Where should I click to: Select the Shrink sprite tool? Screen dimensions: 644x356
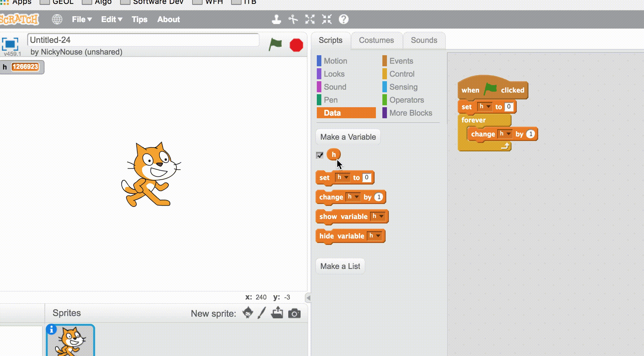tap(327, 19)
